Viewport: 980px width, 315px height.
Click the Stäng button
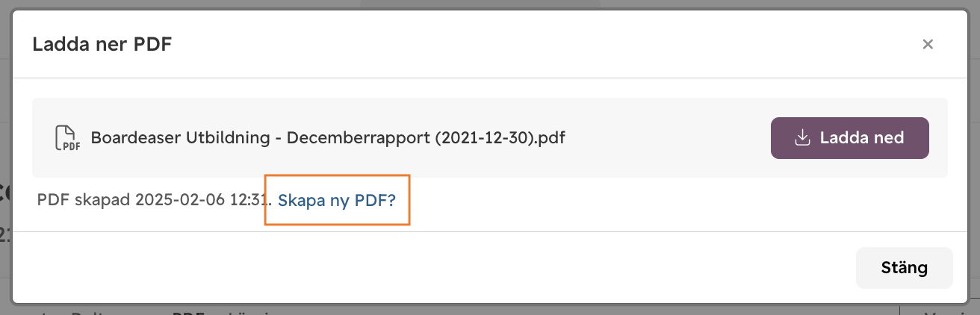click(904, 267)
